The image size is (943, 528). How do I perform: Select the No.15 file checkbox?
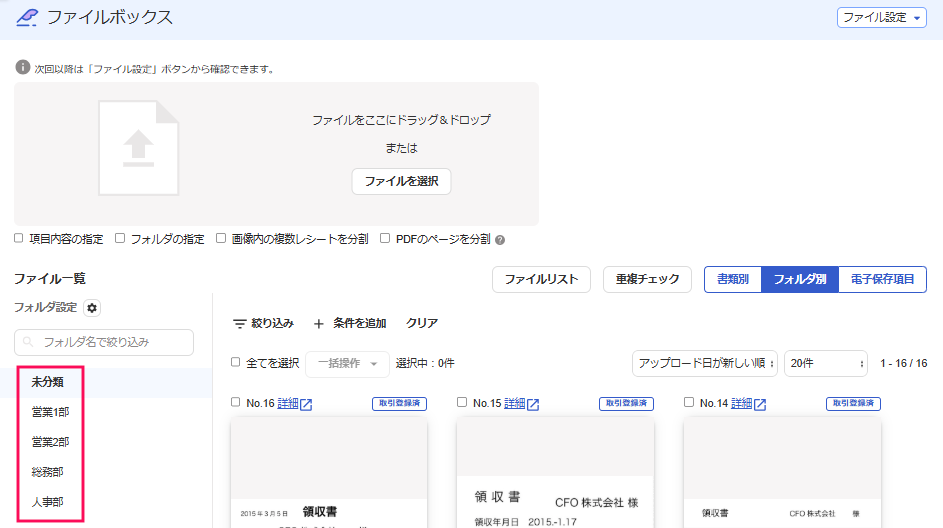462,402
